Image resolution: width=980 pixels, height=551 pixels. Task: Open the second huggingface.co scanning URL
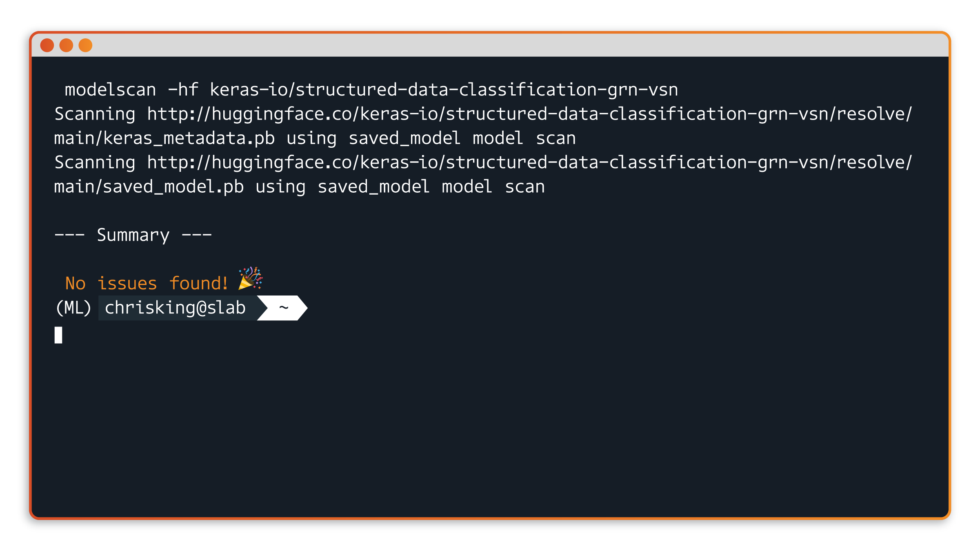click(529, 162)
